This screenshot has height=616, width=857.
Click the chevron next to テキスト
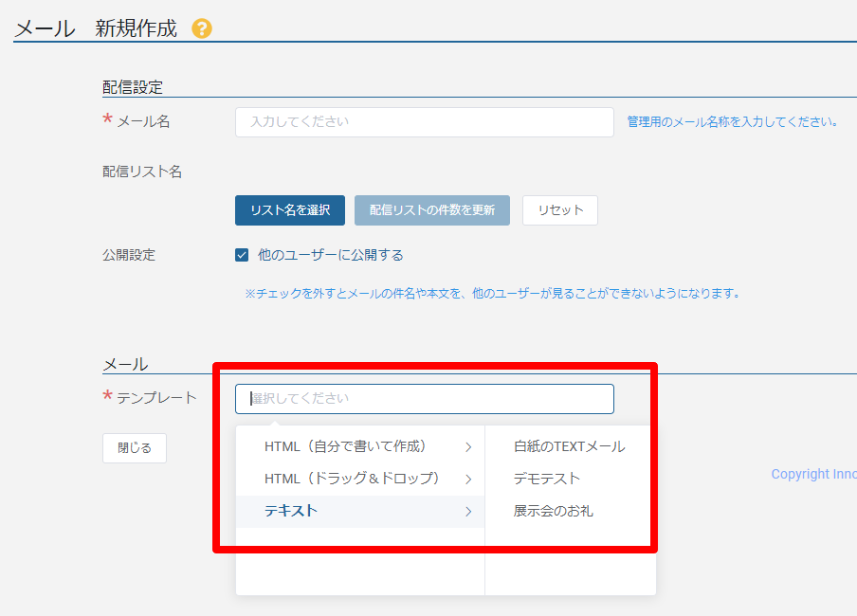coord(466,511)
